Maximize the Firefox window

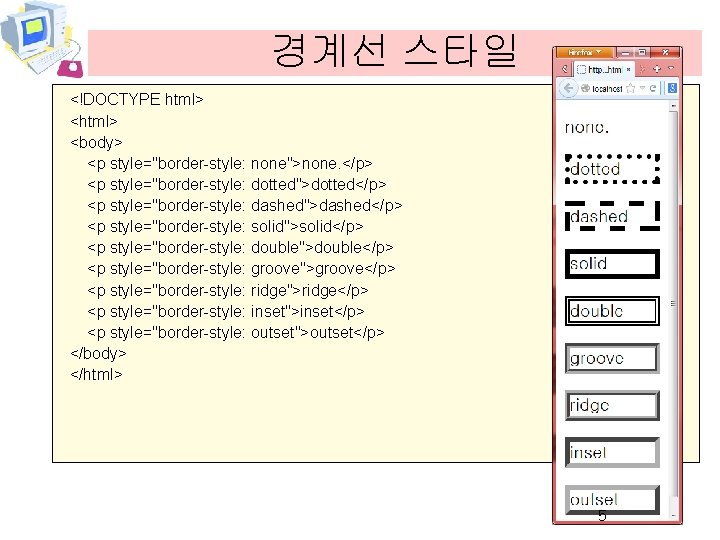pos(642,53)
